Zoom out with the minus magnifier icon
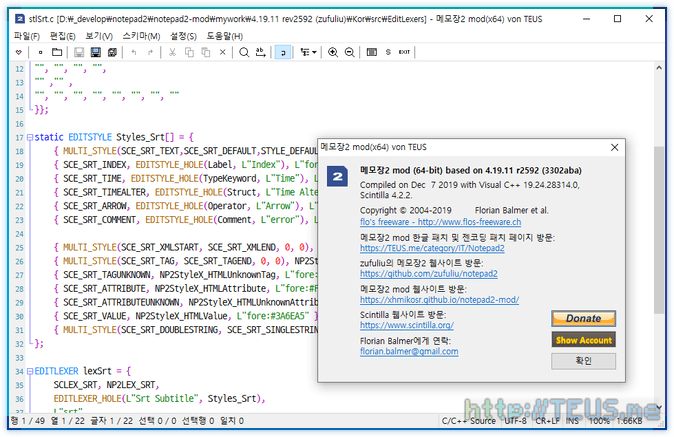674x437 pixels. [x=349, y=52]
